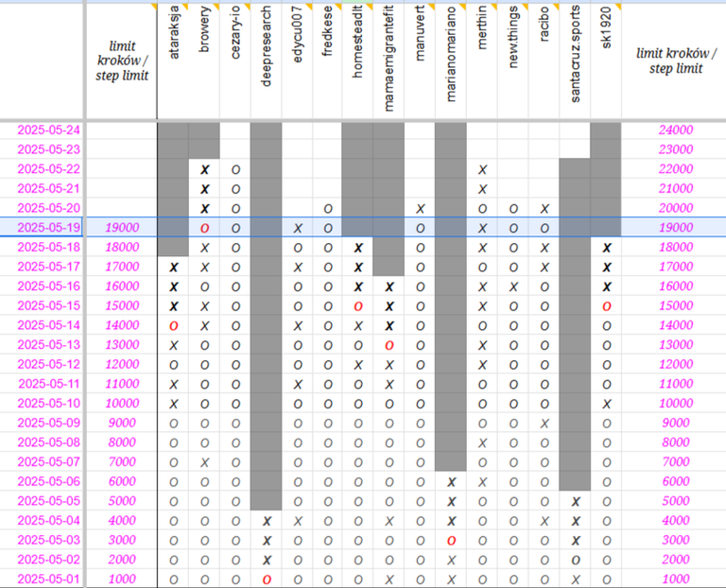Click the right step limit cell 24000

pyautogui.click(x=676, y=130)
